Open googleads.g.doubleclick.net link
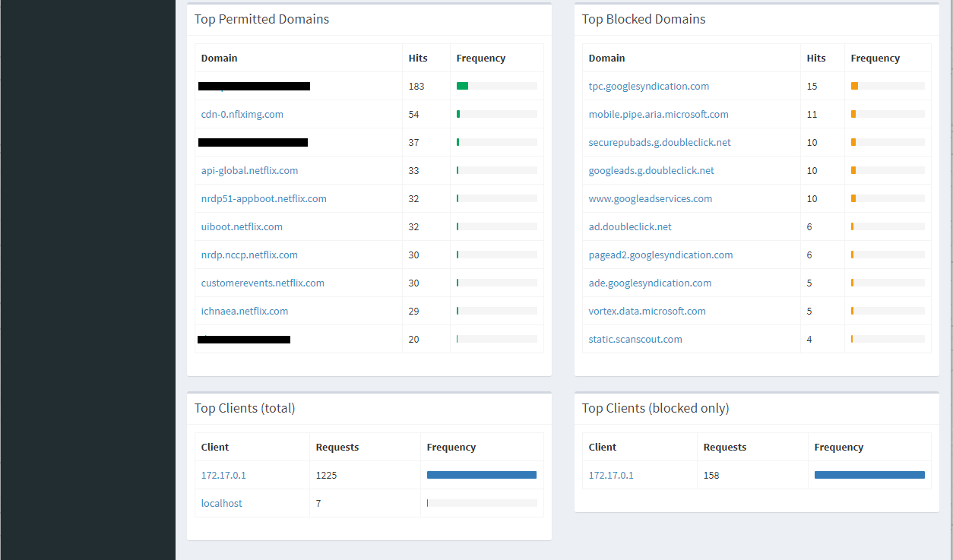 point(651,170)
